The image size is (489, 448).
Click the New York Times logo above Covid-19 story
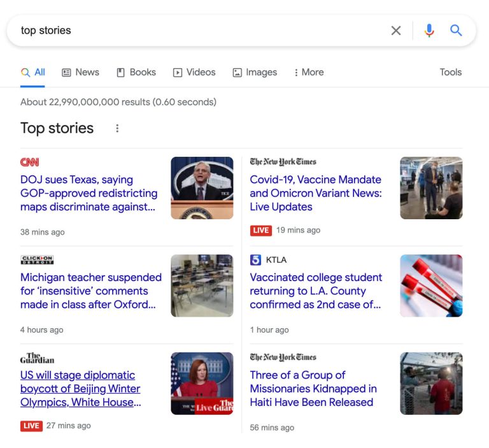tap(283, 162)
